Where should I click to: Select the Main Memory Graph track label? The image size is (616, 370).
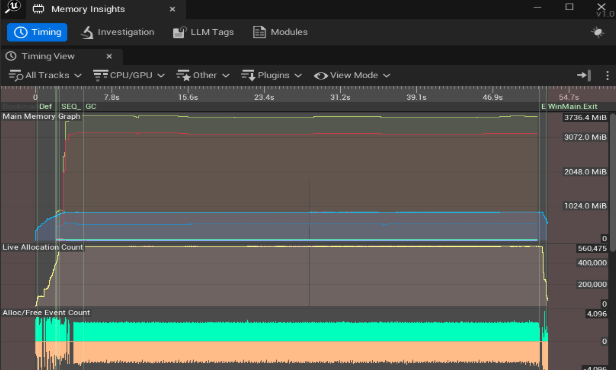41,116
